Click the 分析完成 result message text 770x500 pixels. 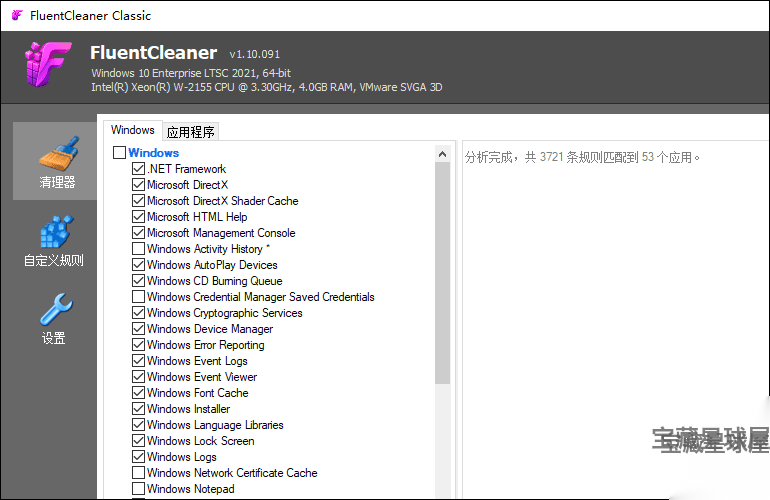coord(582,157)
